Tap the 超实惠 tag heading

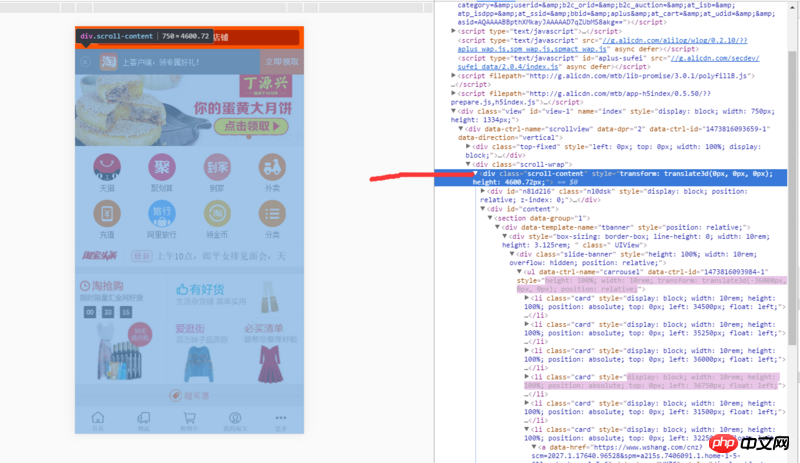[189, 396]
